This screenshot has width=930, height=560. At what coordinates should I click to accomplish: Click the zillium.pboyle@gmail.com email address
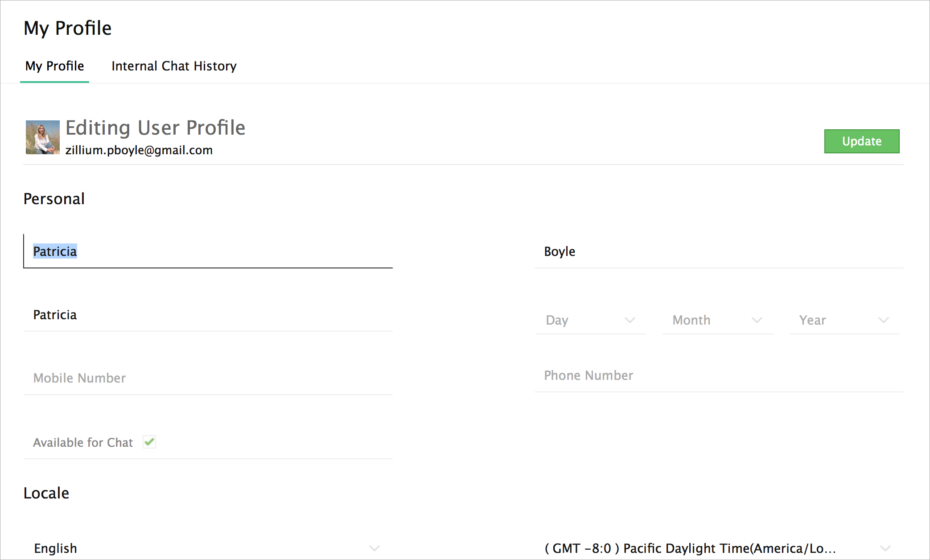(139, 150)
